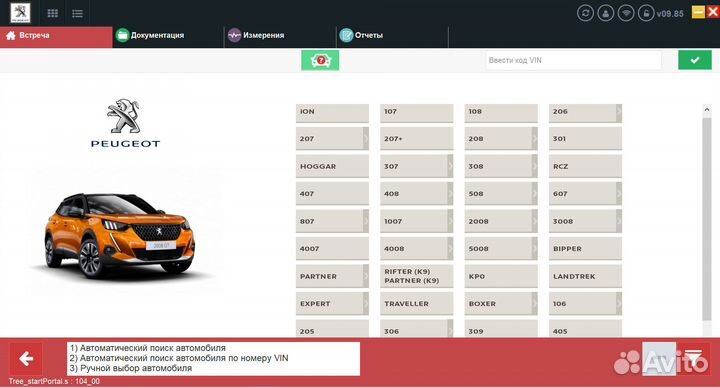Click version label v09.85

click(x=670, y=14)
